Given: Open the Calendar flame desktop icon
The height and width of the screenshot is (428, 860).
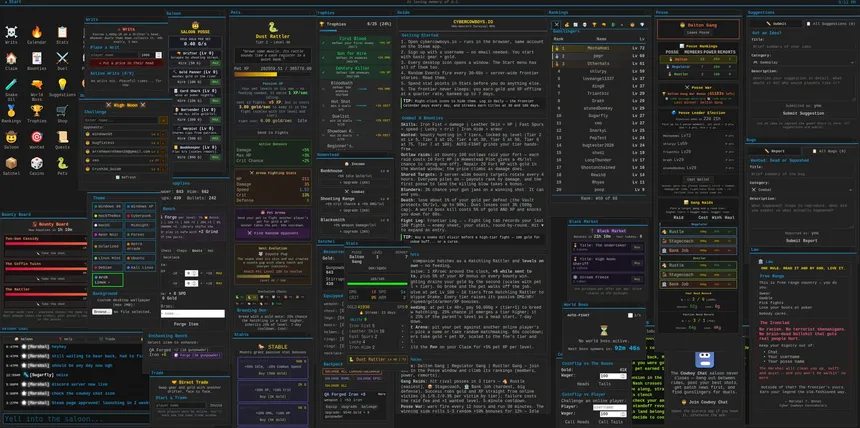Looking at the screenshot, I should pos(37,34).
